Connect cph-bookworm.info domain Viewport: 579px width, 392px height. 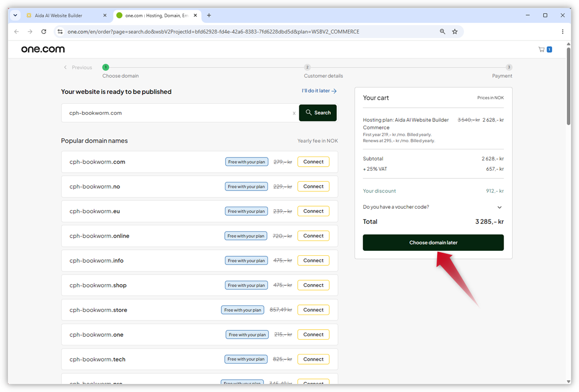tap(313, 261)
